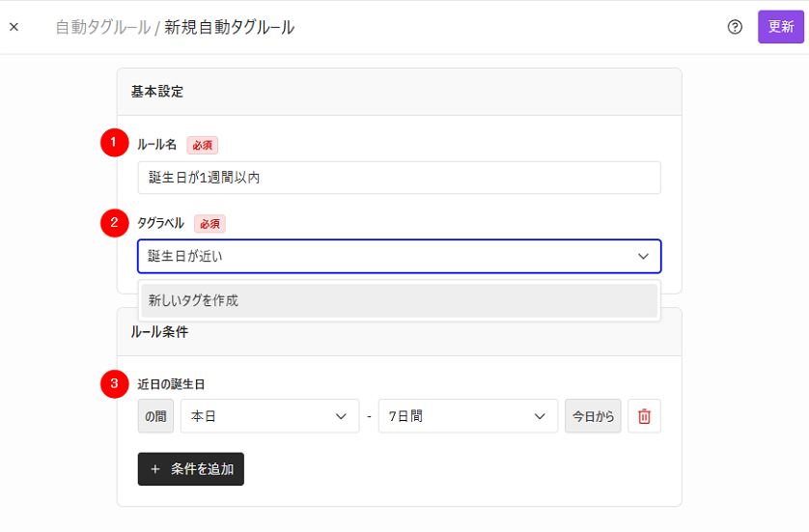Image resolution: width=809 pixels, height=532 pixels.
Task: Click red step marker number 3
Action: coord(114,384)
